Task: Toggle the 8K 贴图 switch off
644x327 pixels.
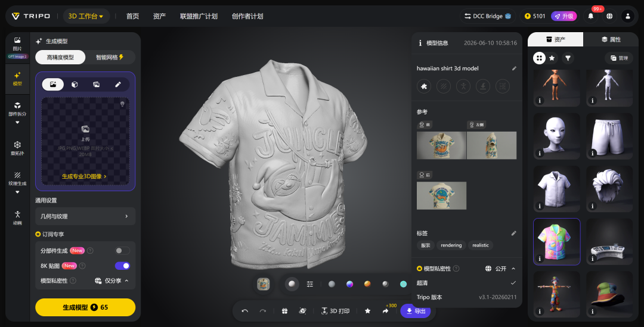Action: [122, 266]
